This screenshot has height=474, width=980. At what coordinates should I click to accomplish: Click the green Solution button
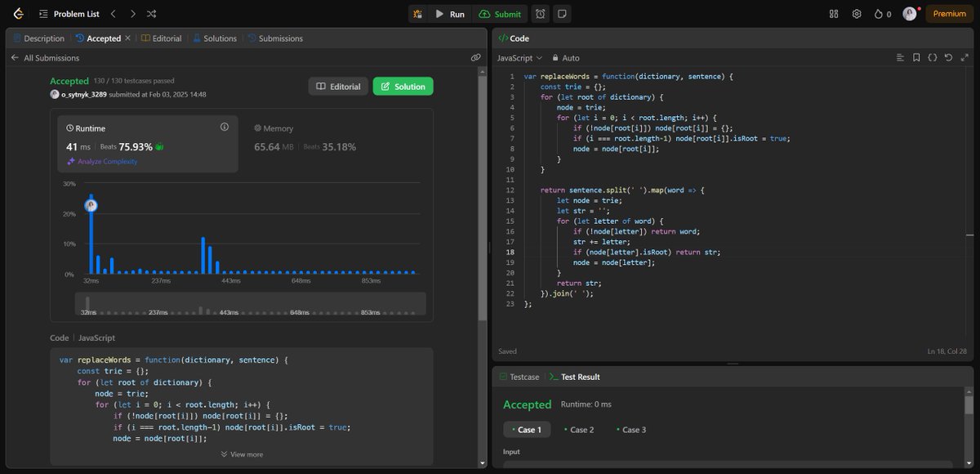[403, 86]
